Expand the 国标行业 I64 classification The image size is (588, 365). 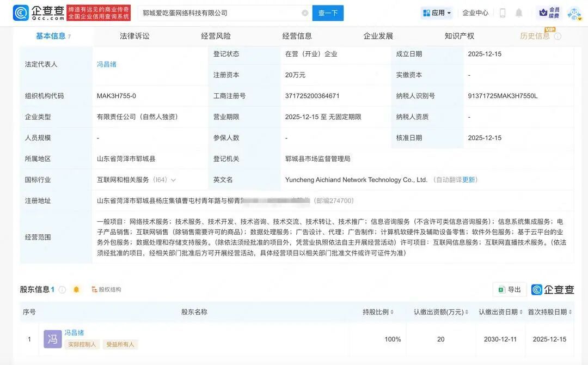(x=175, y=180)
